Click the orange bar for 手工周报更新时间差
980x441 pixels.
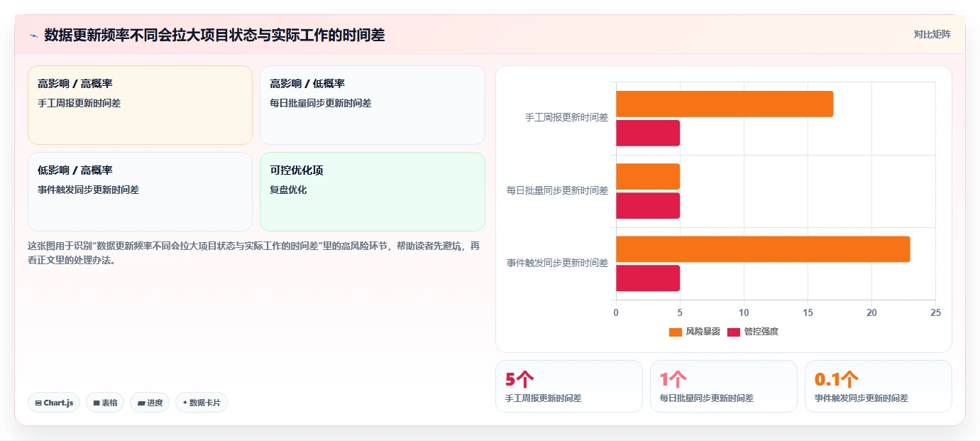pos(725,104)
